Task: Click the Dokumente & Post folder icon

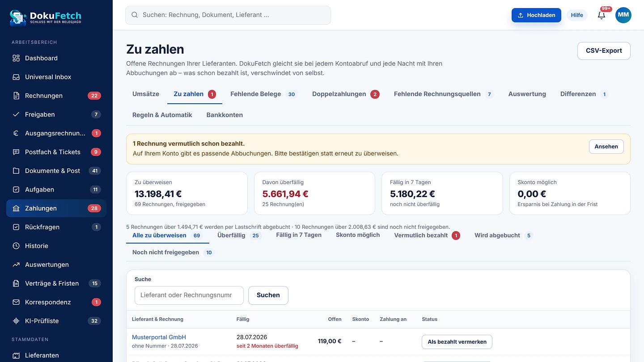Action: [x=16, y=171]
